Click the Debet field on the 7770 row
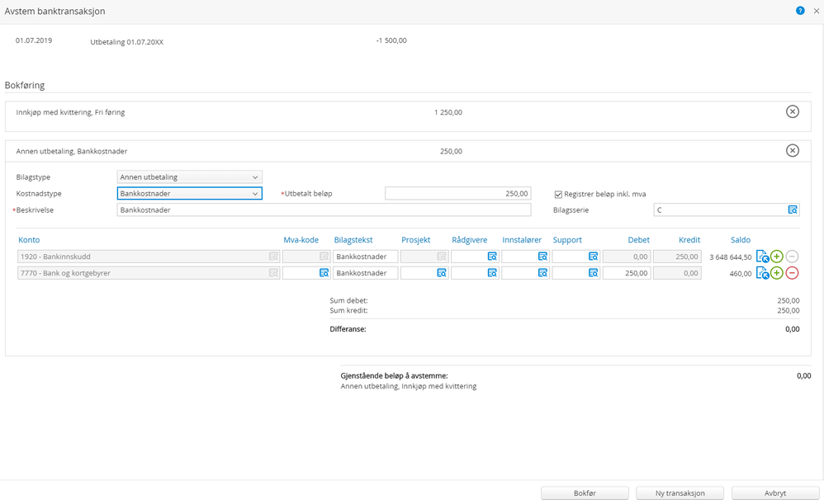The width and height of the screenshot is (824, 504). click(627, 273)
